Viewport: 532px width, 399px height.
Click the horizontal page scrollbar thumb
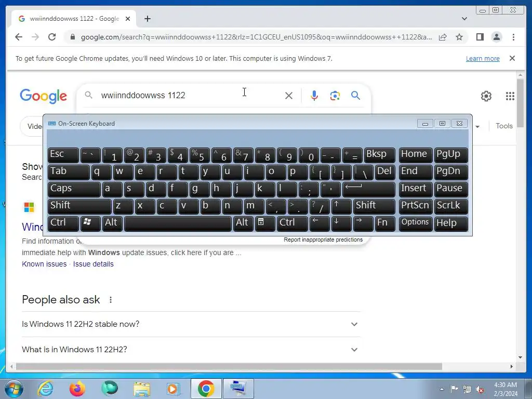pos(229,366)
